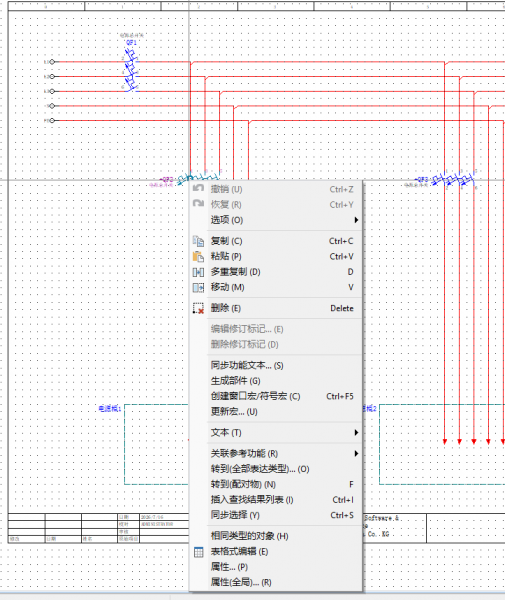Click the PE terminal connection point
The image size is (505, 600).
pos(52,121)
